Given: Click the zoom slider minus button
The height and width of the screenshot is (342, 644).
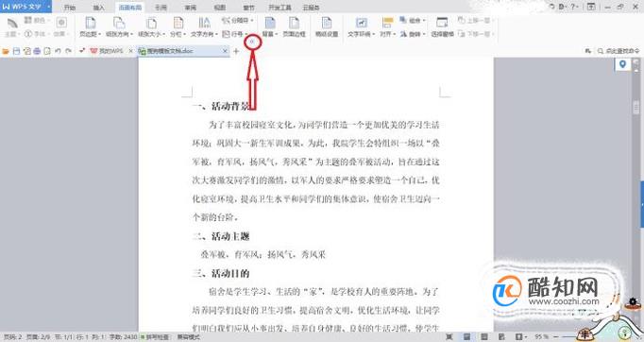Looking at the screenshot, I should [x=555, y=337].
